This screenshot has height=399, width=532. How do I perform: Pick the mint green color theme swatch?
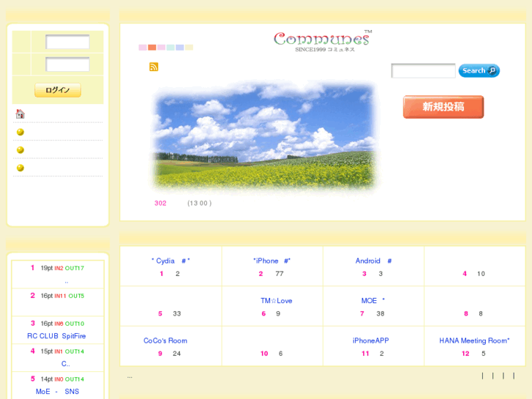[171, 47]
